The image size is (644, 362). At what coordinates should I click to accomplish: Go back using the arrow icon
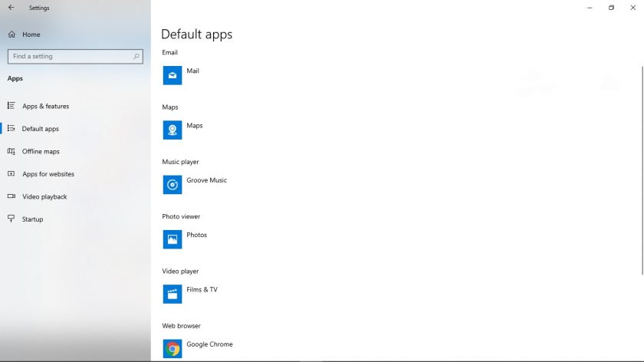pyautogui.click(x=11, y=8)
